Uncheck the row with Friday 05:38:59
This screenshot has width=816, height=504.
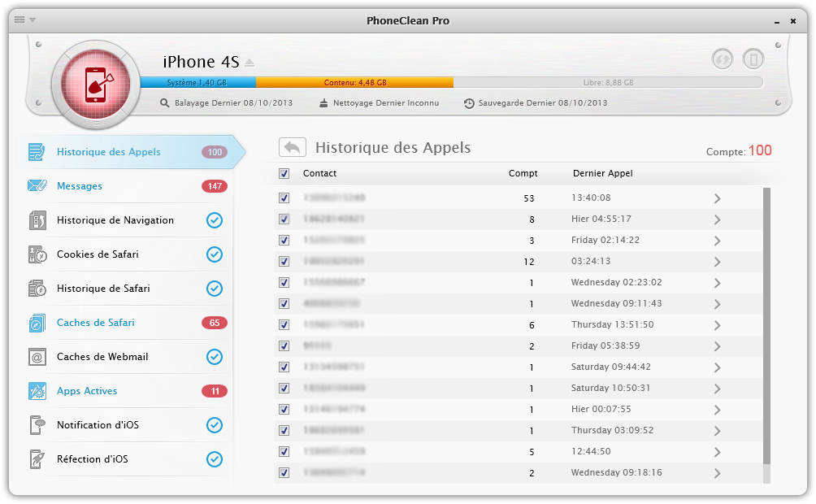click(284, 345)
